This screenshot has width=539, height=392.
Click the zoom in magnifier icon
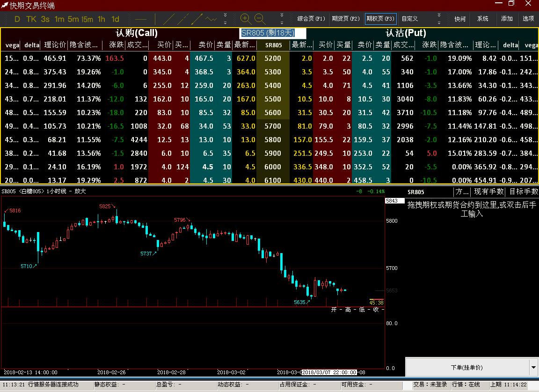coord(246,19)
